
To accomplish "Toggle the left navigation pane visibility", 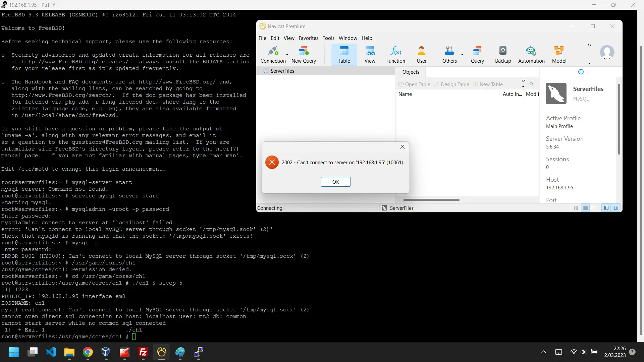I will click(606, 208).
